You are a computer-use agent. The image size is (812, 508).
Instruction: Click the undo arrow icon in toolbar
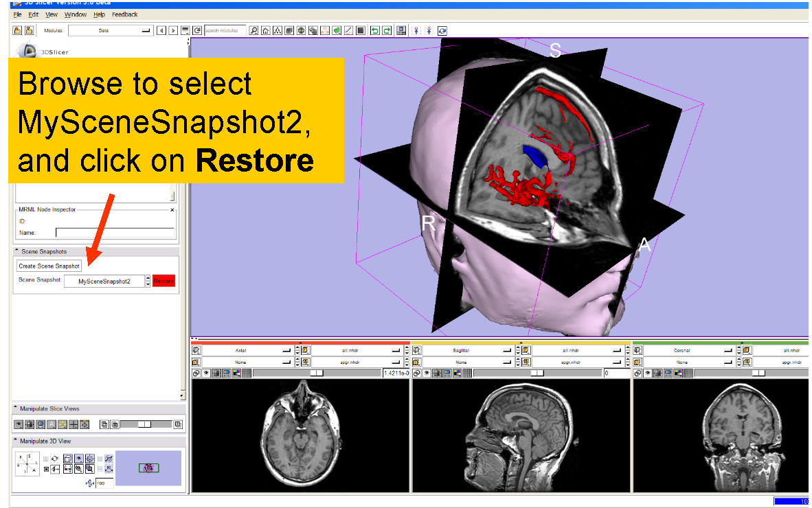(374, 30)
